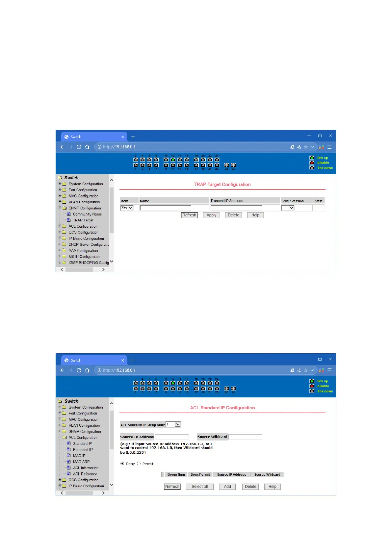
Task: Select the Permit radio button
Action: click(x=139, y=464)
